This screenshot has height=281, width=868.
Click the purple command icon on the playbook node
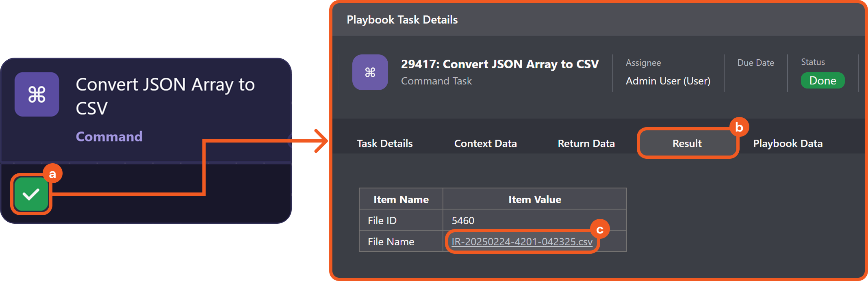click(37, 94)
